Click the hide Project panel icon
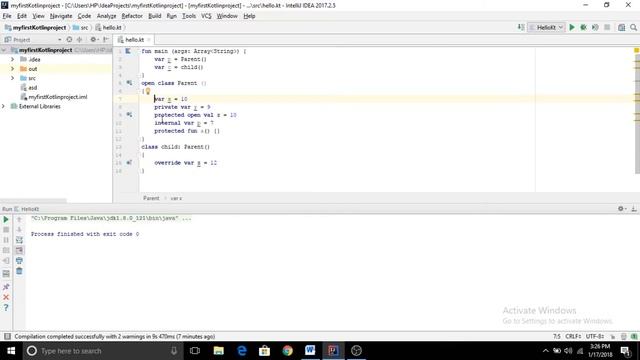640x360 pixels. tap(106, 40)
